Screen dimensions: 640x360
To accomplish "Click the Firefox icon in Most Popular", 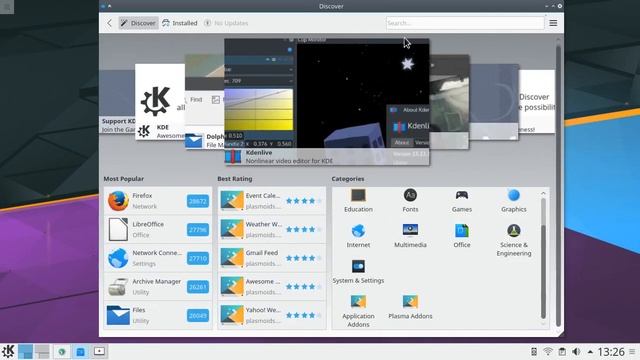I will pyautogui.click(x=118, y=201).
